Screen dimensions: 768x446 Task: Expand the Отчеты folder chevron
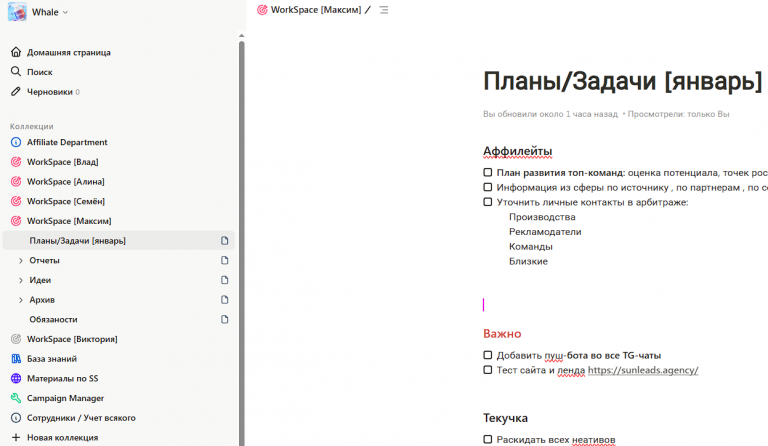[x=21, y=260]
